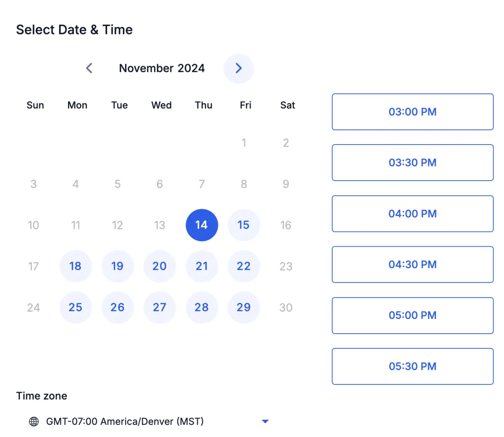This screenshot has height=437, width=504.
Task: Choose the 05:30 PM time slot
Action: point(412,366)
